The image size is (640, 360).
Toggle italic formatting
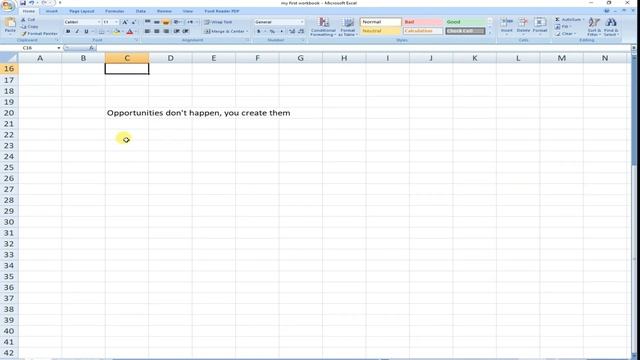point(77,31)
